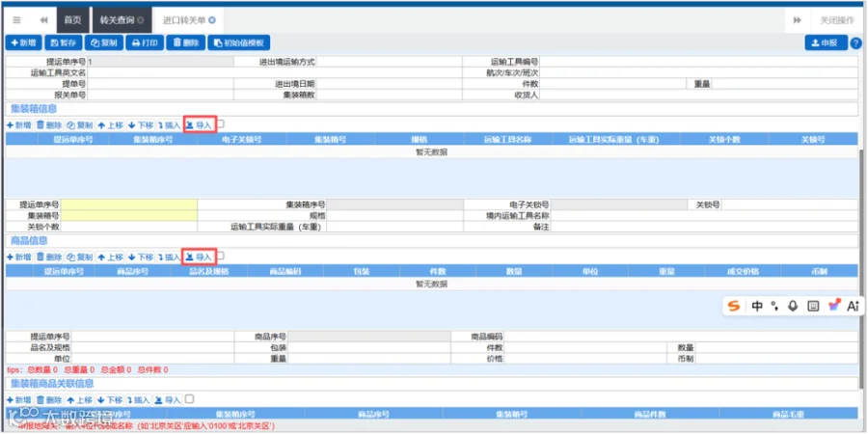Click the 收货人 input field

(x=699, y=95)
